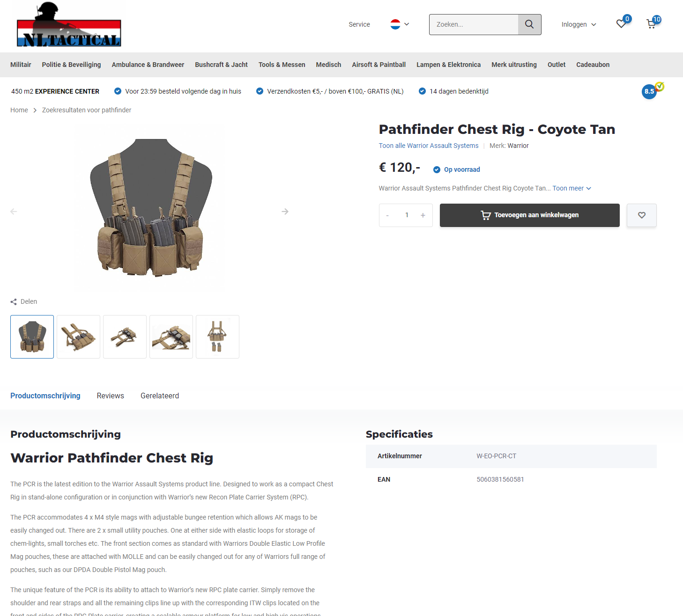This screenshot has height=616, width=683.
Task: Show next product image arrow
Action: (285, 212)
